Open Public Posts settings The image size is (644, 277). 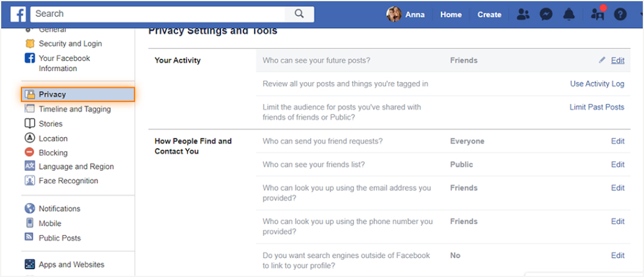(60, 238)
